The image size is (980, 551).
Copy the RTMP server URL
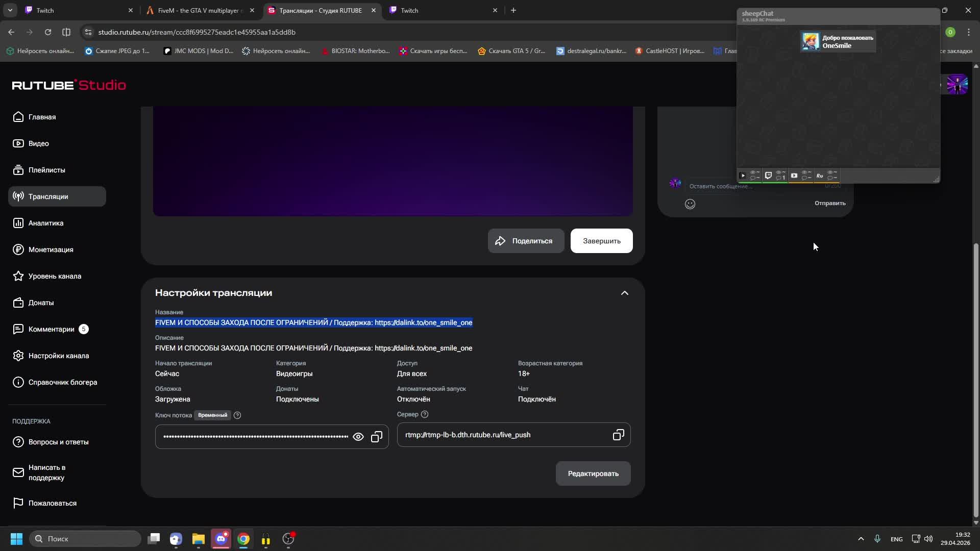(618, 435)
